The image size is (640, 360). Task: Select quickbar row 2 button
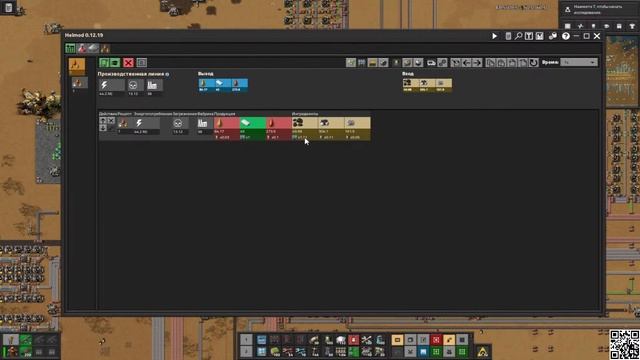coord(246,351)
